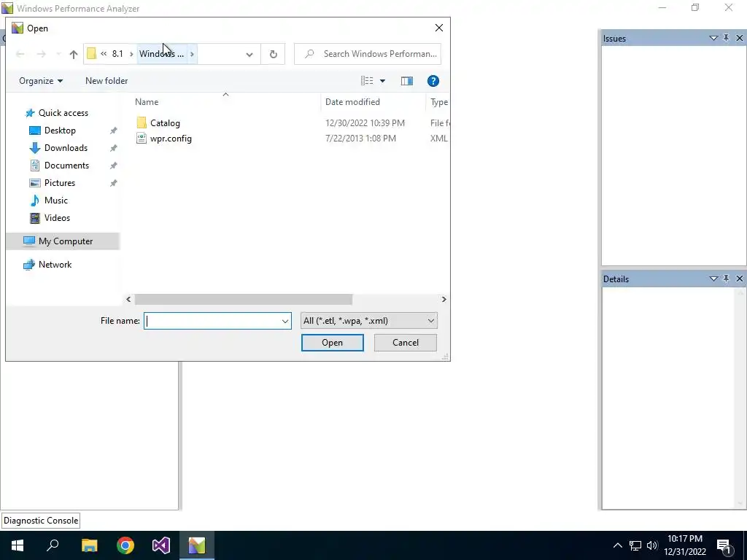747x560 pixels.
Task: Go to Documents folder
Action: [66, 166]
